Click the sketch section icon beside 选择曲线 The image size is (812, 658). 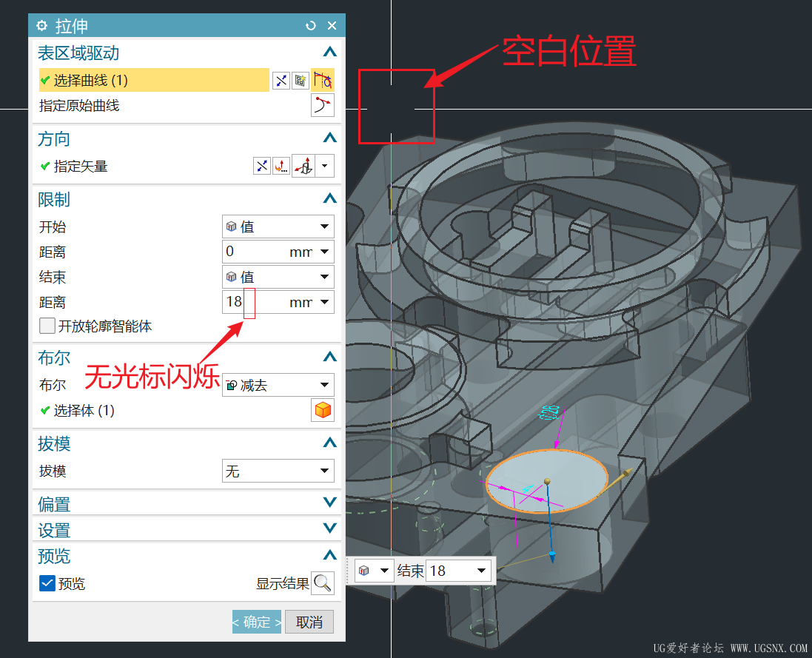click(x=281, y=80)
